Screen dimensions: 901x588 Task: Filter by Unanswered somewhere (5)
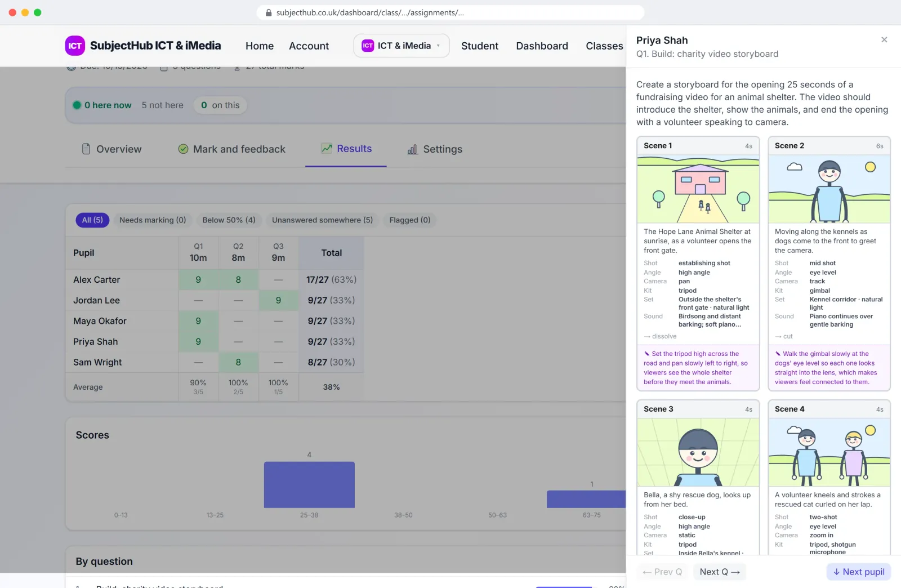322,220
